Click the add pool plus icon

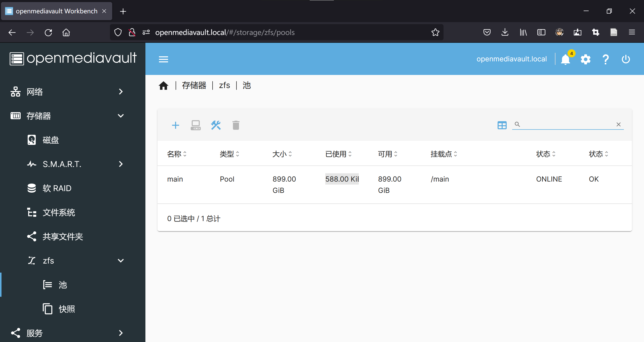coord(175,125)
